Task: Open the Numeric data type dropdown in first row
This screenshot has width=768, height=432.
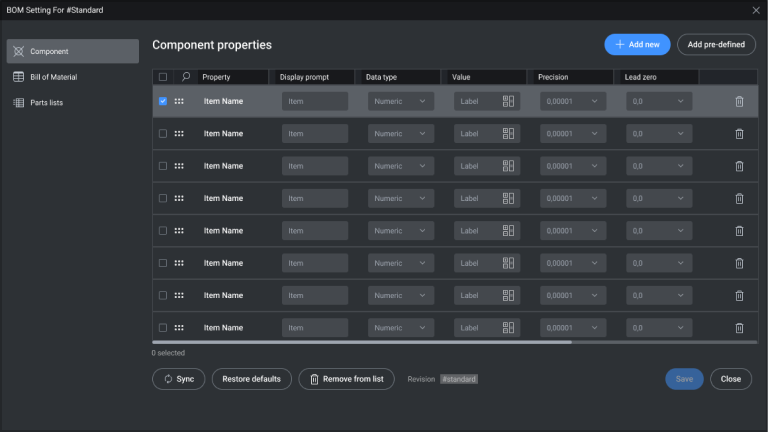Action: pyautogui.click(x=401, y=101)
